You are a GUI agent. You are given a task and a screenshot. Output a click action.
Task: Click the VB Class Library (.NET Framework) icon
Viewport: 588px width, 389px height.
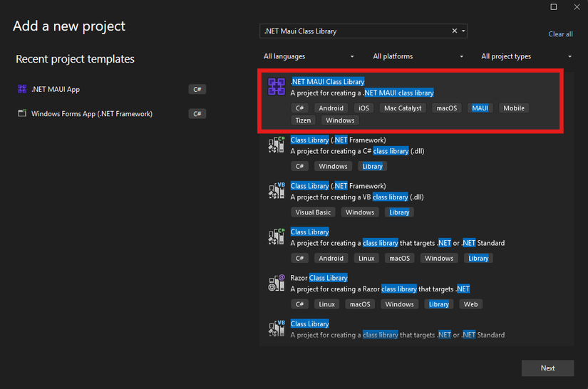pos(277,191)
